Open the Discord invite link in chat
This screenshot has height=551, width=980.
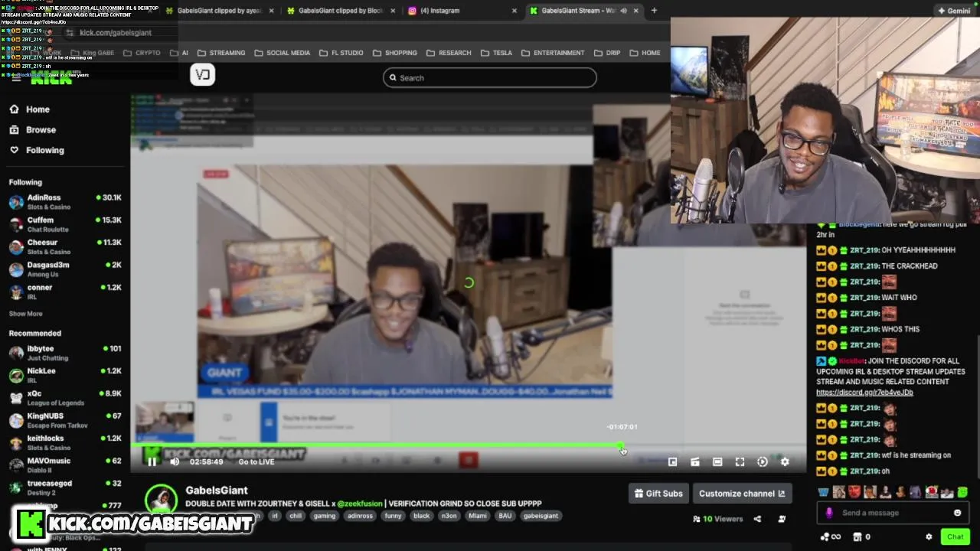coord(864,393)
